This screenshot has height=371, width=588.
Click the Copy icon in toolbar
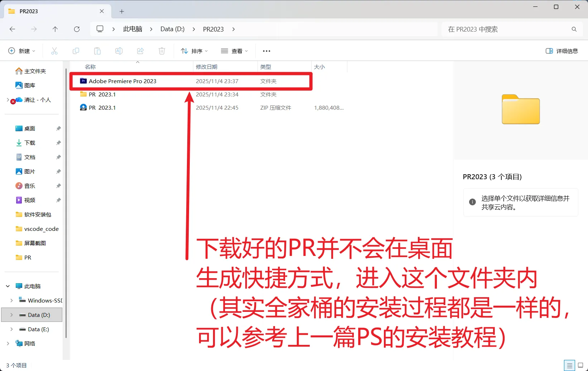pos(76,51)
